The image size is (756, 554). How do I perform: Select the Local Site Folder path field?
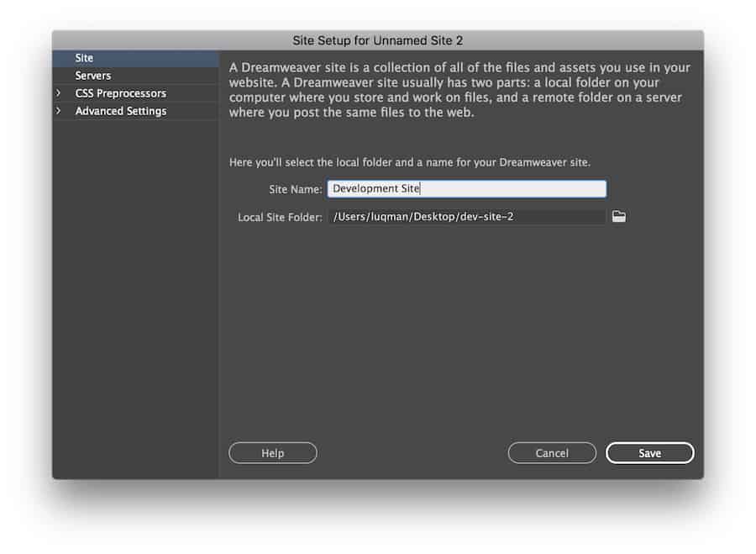[x=466, y=217]
